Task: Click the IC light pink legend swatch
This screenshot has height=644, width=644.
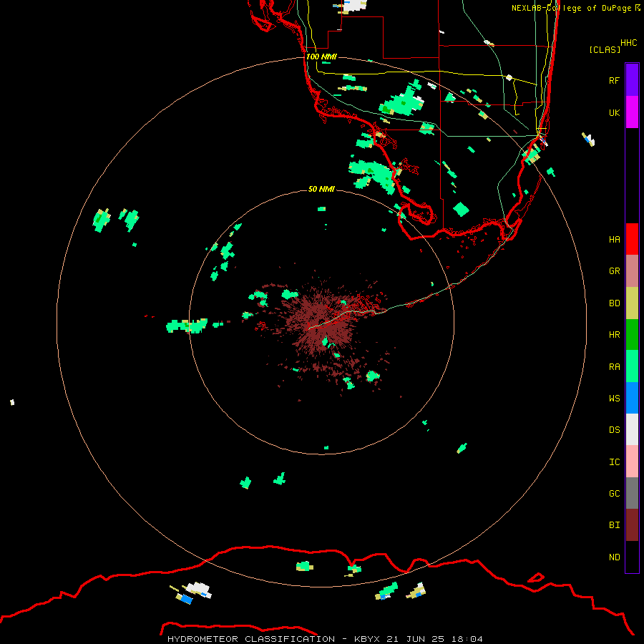Action: click(632, 462)
